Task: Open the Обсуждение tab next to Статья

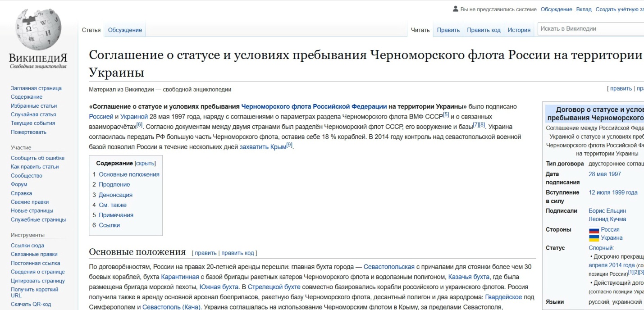Action: tap(125, 30)
